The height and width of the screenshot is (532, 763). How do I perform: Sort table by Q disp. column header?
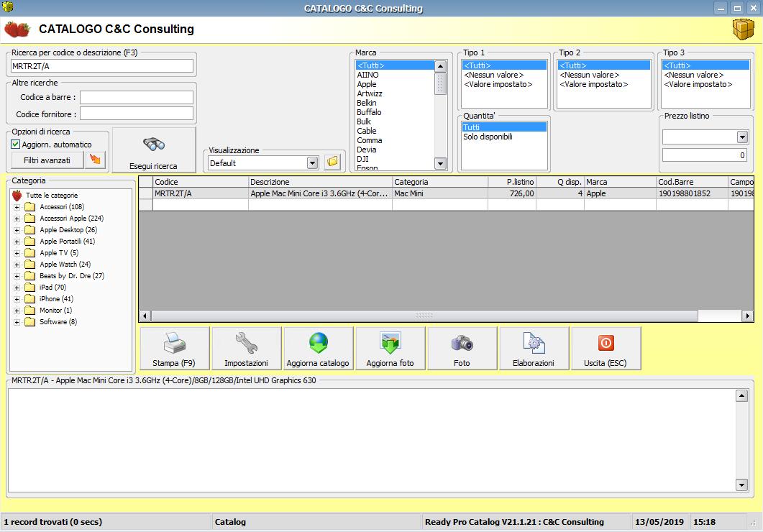point(560,182)
